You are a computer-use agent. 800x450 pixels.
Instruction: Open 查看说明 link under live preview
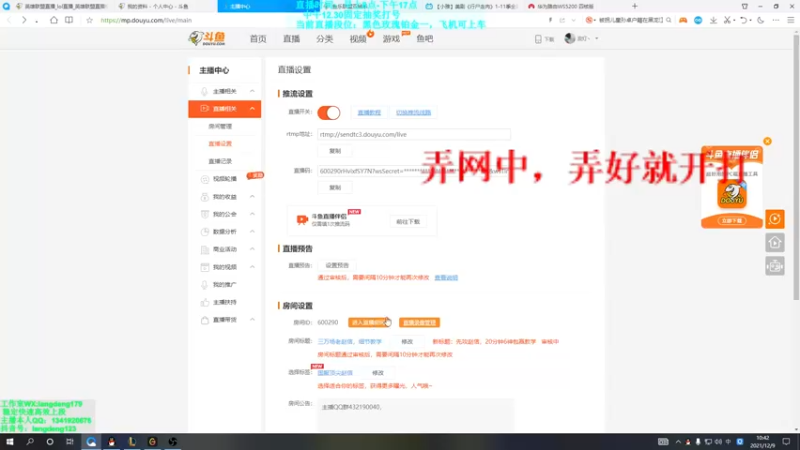(x=446, y=278)
